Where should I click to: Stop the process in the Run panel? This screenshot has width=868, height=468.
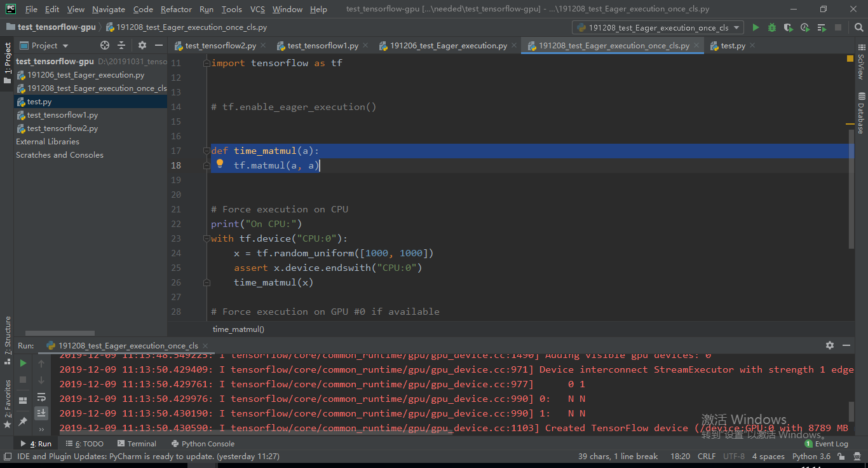coord(23,380)
